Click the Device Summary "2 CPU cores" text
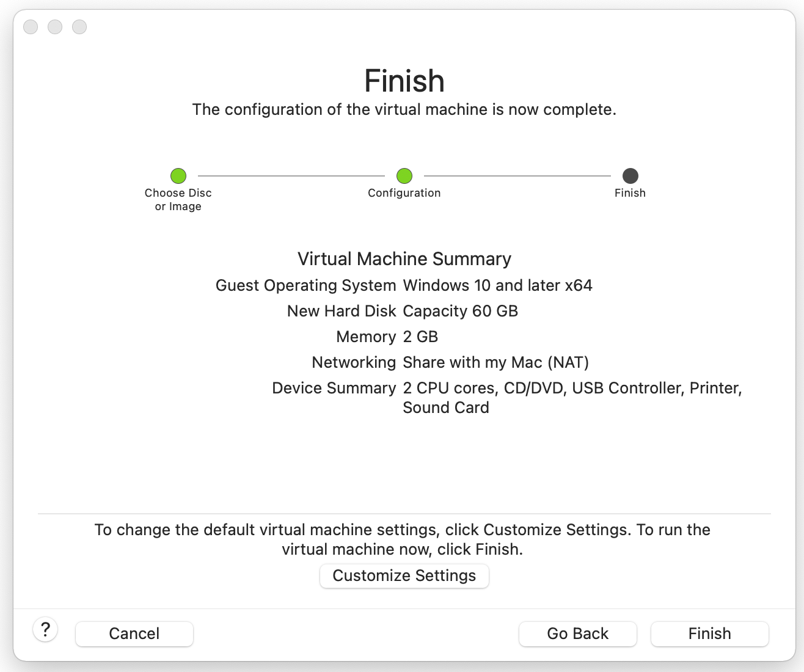 (x=449, y=388)
